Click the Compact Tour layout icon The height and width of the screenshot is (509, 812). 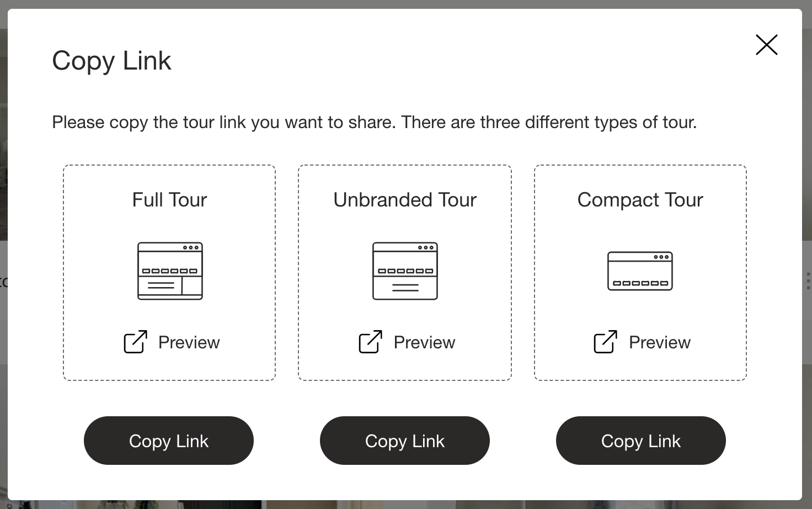click(x=640, y=271)
